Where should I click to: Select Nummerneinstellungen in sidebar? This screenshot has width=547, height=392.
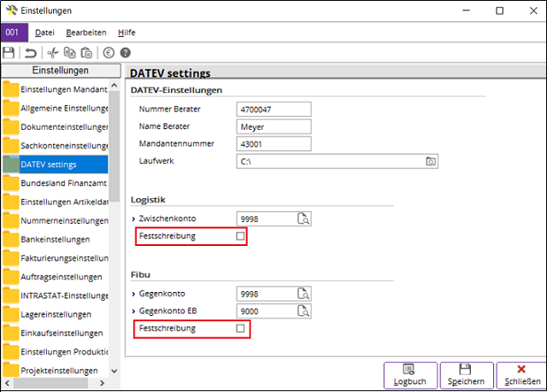56,220
